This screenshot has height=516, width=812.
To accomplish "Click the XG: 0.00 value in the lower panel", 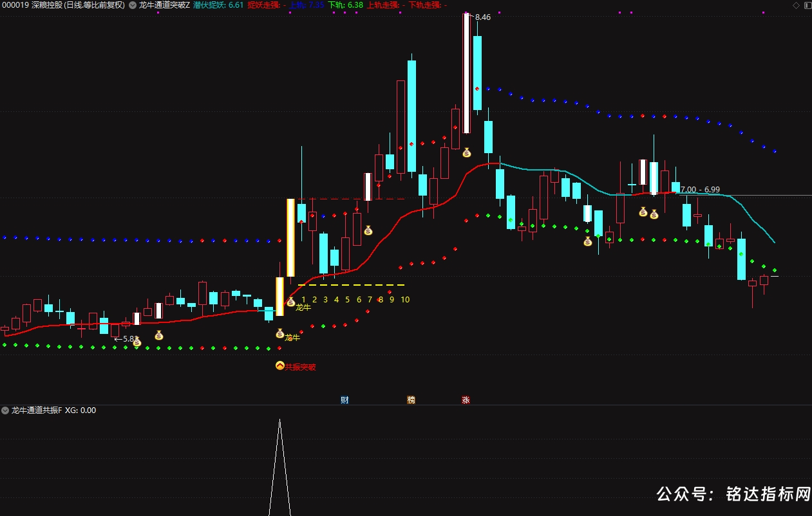I will (80, 410).
